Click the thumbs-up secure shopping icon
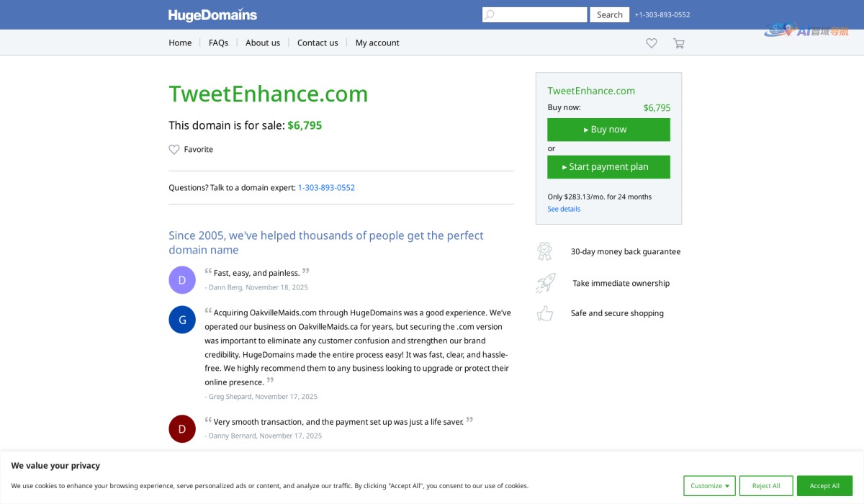 point(545,313)
